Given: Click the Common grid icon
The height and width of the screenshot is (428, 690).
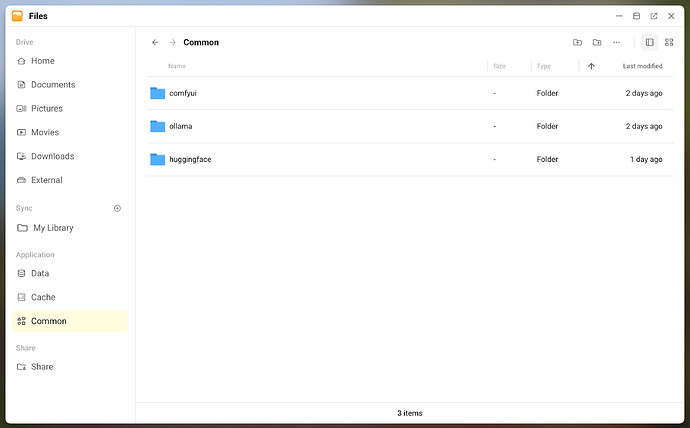Looking at the screenshot, I should pos(21,321).
